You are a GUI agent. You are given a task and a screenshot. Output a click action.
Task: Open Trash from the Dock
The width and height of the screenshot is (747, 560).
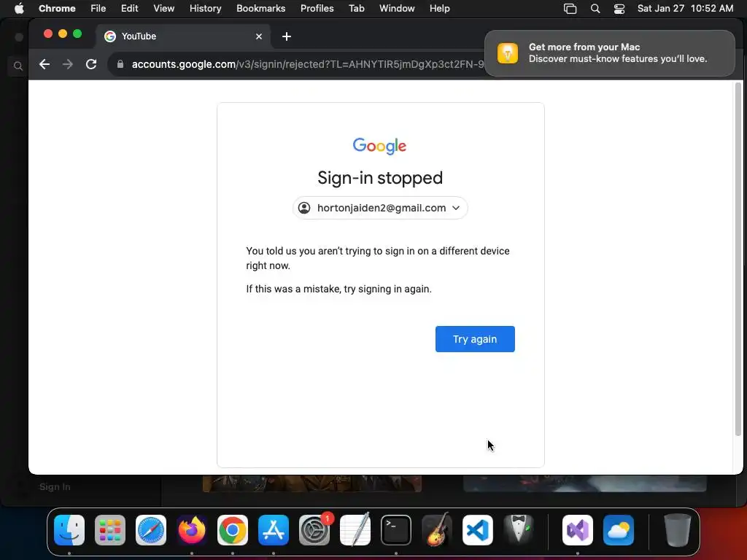tap(677, 530)
